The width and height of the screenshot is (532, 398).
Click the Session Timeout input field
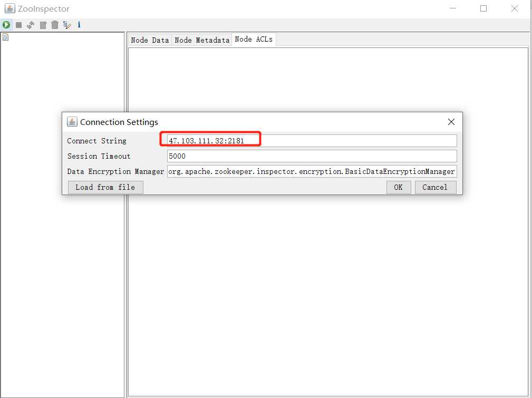tap(312, 156)
